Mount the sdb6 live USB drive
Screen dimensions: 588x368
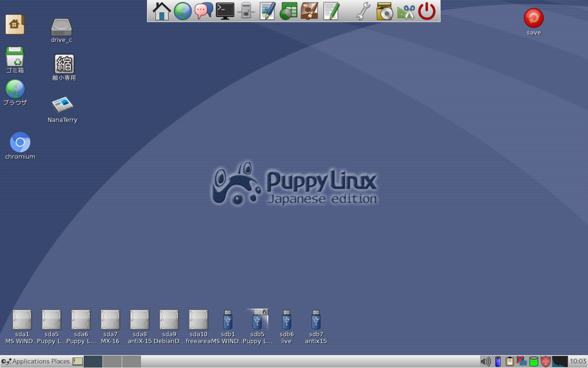286,320
